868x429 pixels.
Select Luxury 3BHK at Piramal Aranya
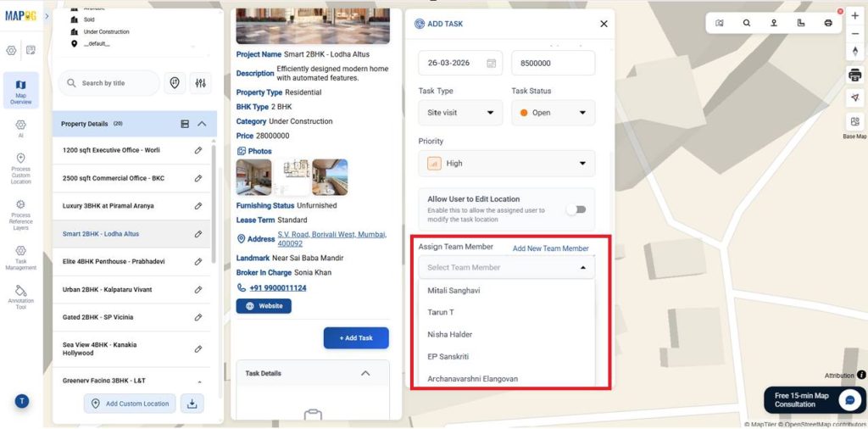click(x=131, y=206)
